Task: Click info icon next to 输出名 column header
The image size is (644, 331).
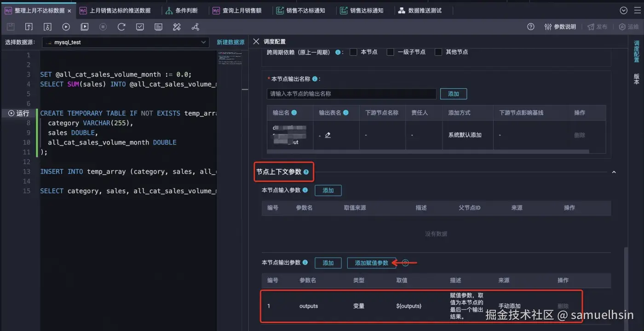Action: (x=294, y=112)
